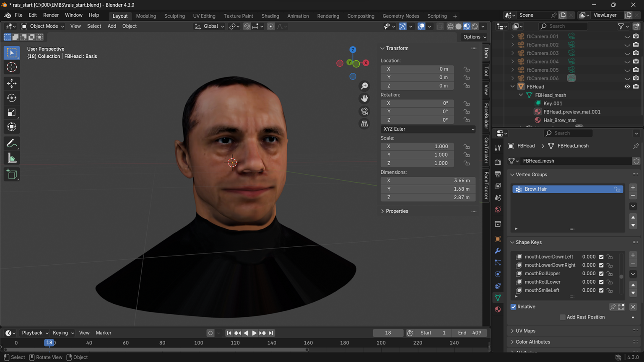Open the File menu
Image resolution: width=644 pixels, height=362 pixels.
click(18, 15)
